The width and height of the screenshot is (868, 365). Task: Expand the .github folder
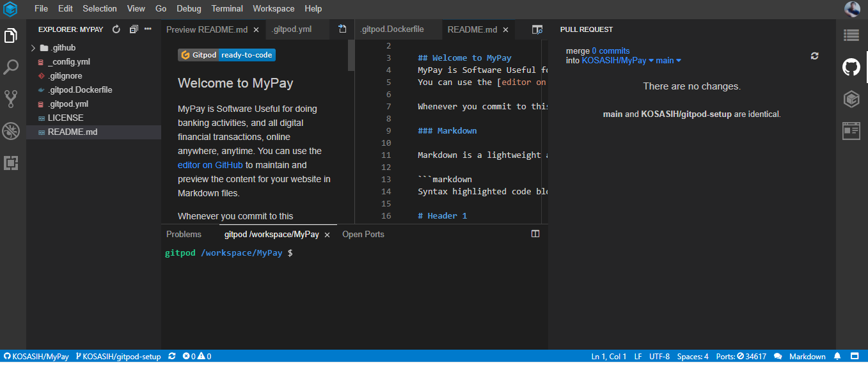[x=33, y=48]
